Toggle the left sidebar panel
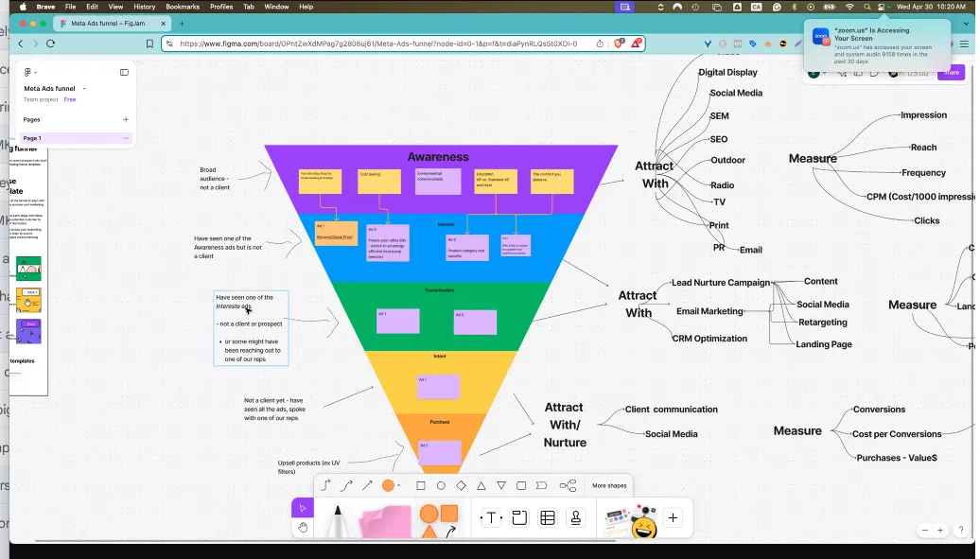The width and height of the screenshot is (980, 559). pos(124,73)
